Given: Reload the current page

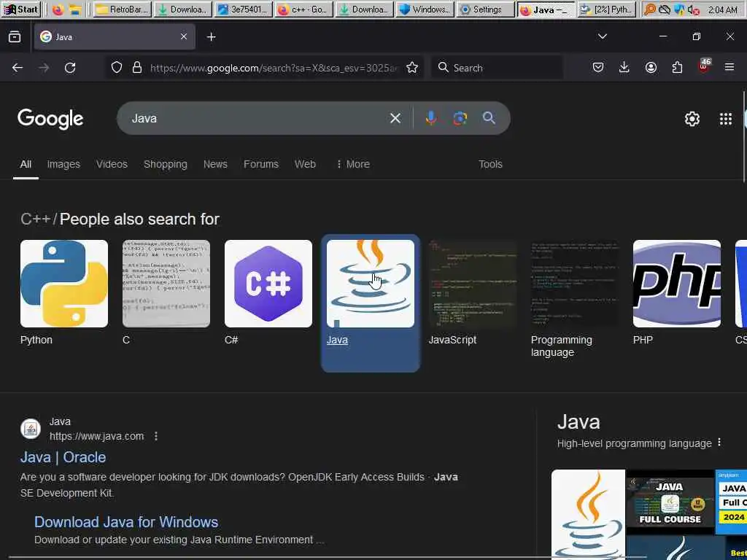Looking at the screenshot, I should tap(70, 68).
